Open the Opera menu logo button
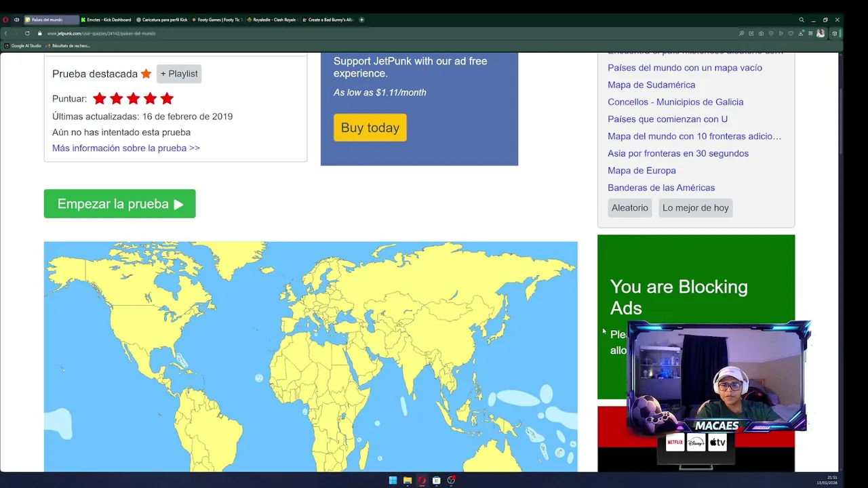Screen dimensions: 868x488 click(5, 20)
